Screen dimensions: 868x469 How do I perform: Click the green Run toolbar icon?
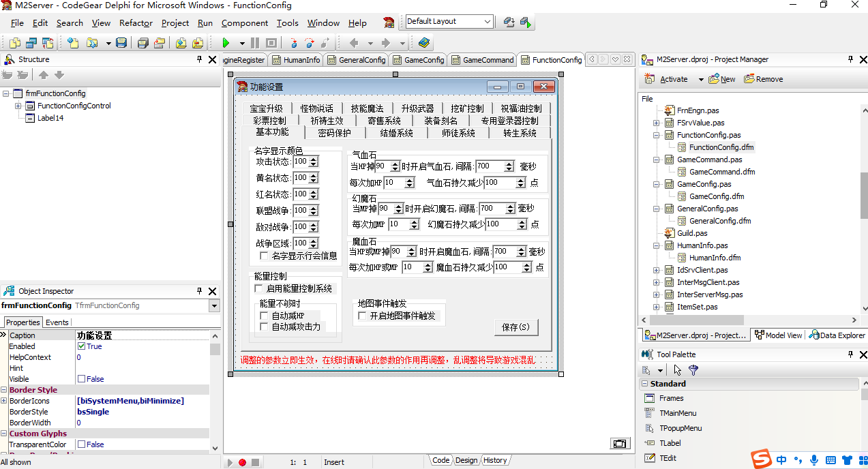coord(226,43)
